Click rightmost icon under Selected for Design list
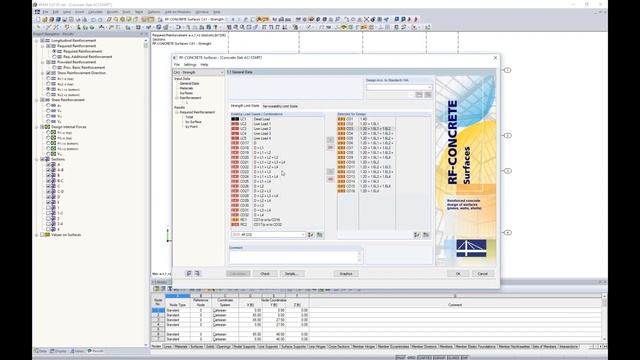 (x=426, y=235)
